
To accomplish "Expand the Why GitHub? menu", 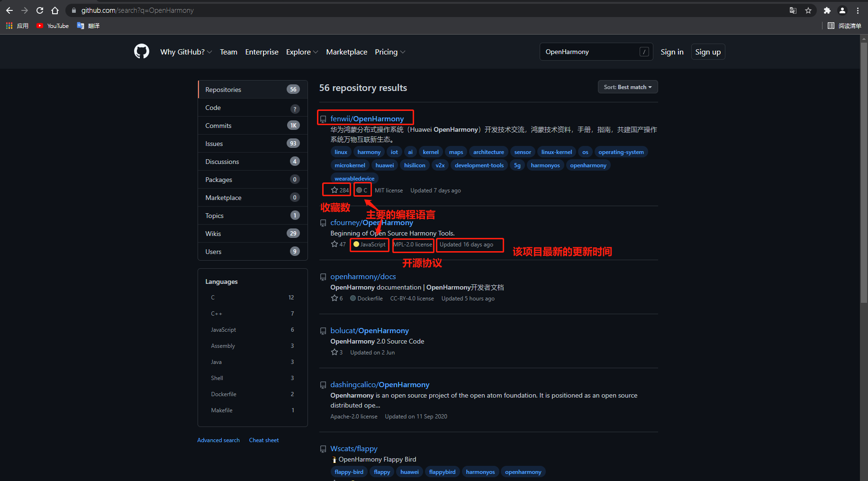I will pyautogui.click(x=186, y=52).
